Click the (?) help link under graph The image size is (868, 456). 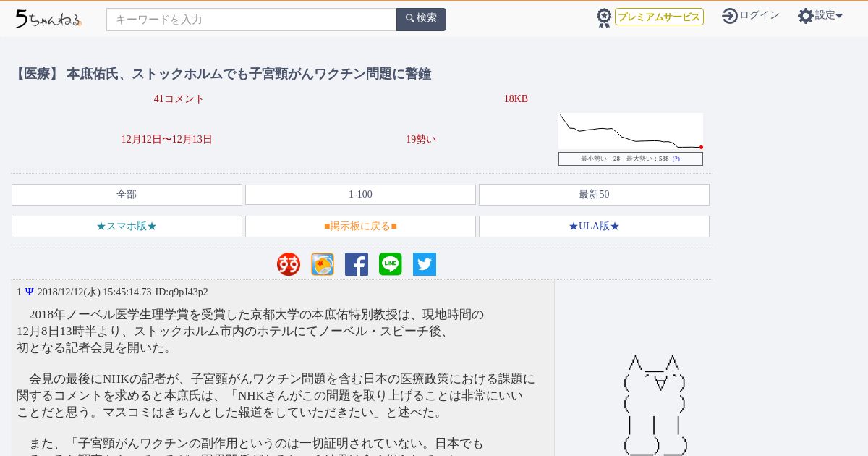[676, 159]
